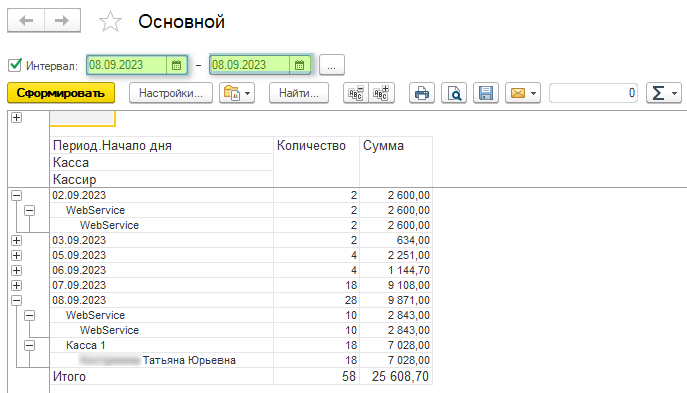687x393 pixels.
Task: Open the sum Σ dropdown
Action: coord(664,93)
